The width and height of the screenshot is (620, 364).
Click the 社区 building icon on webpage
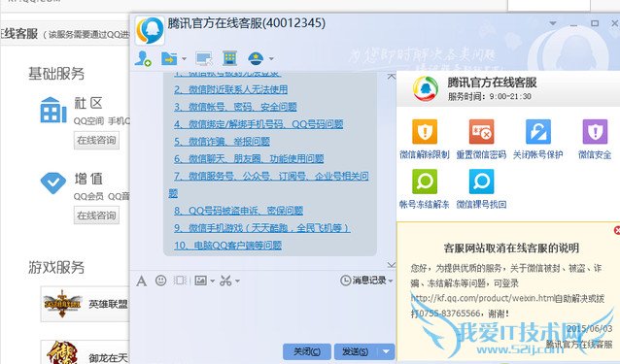click(x=53, y=110)
